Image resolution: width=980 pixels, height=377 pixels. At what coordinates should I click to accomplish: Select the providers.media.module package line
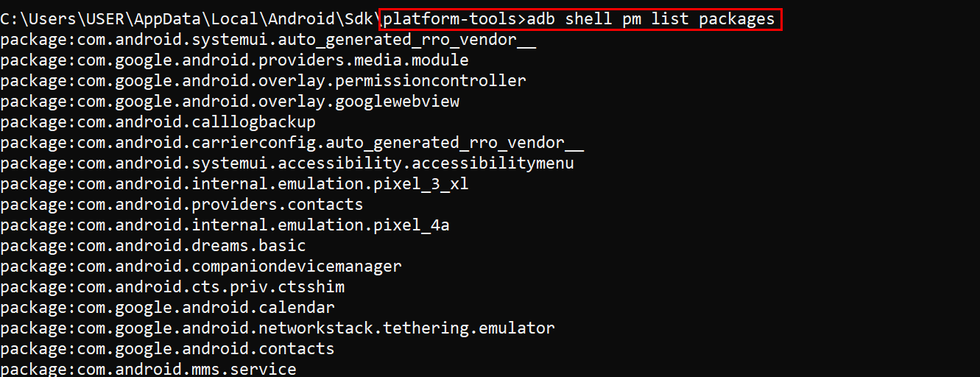click(x=234, y=60)
